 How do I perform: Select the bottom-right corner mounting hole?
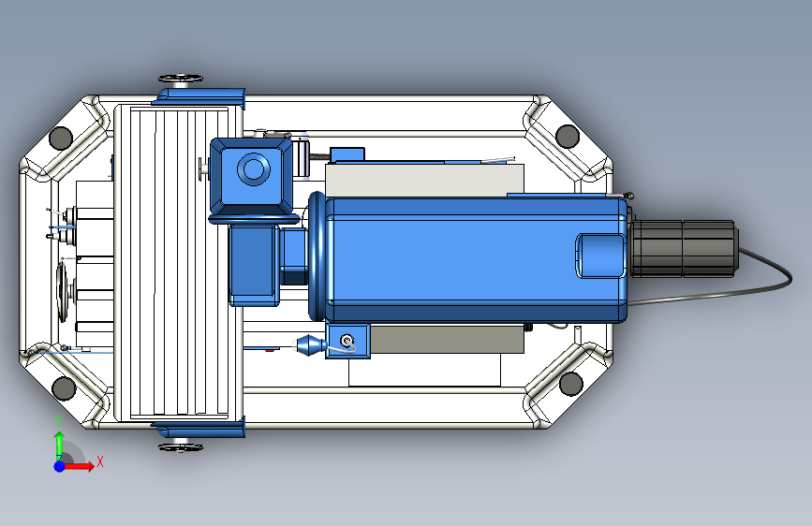pyautogui.click(x=571, y=384)
